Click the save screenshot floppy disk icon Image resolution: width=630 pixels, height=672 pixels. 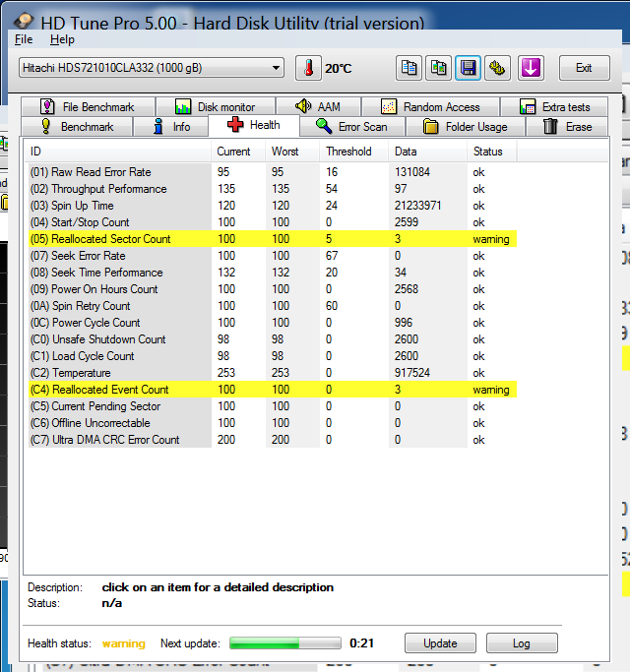point(468,68)
